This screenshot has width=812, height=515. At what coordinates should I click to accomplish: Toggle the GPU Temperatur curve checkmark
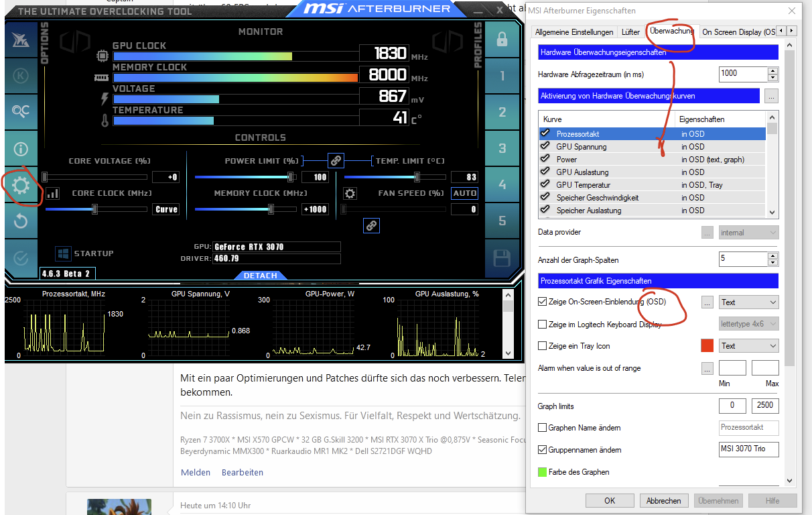[545, 184]
